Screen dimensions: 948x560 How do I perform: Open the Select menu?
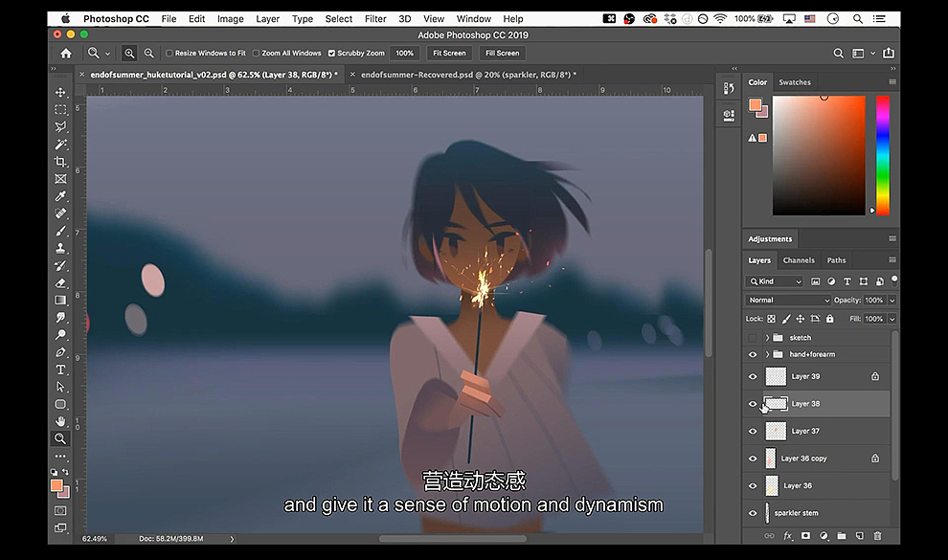click(339, 19)
